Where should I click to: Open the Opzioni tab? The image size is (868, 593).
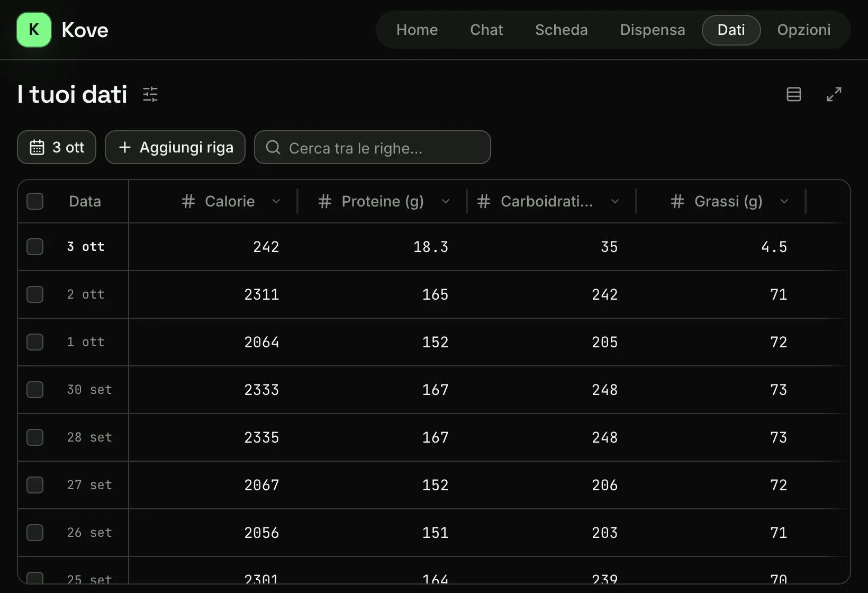tap(804, 30)
